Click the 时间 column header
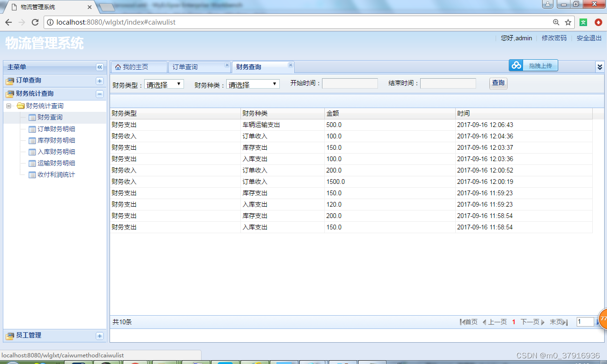Screen dimensions: 607x364 coord(524,114)
